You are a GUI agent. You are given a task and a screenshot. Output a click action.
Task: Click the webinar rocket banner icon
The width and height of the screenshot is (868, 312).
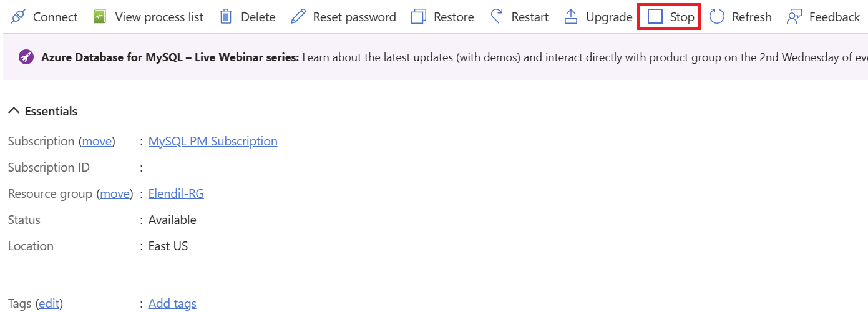click(x=26, y=57)
